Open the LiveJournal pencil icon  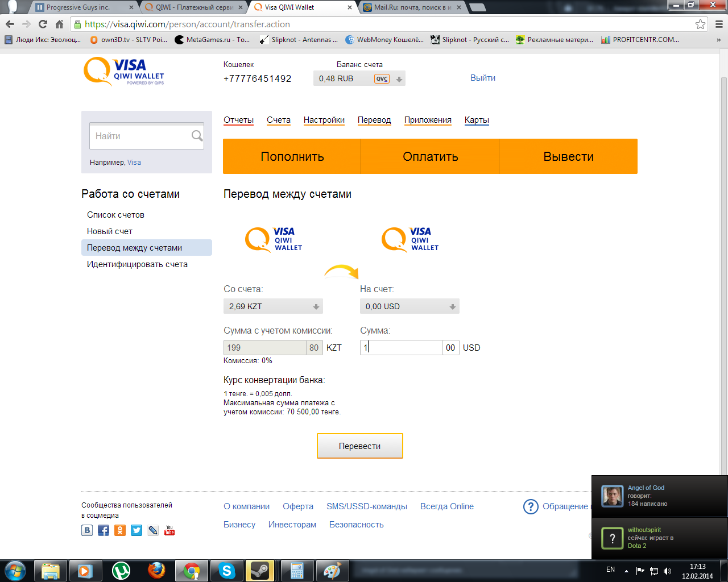[x=153, y=530]
